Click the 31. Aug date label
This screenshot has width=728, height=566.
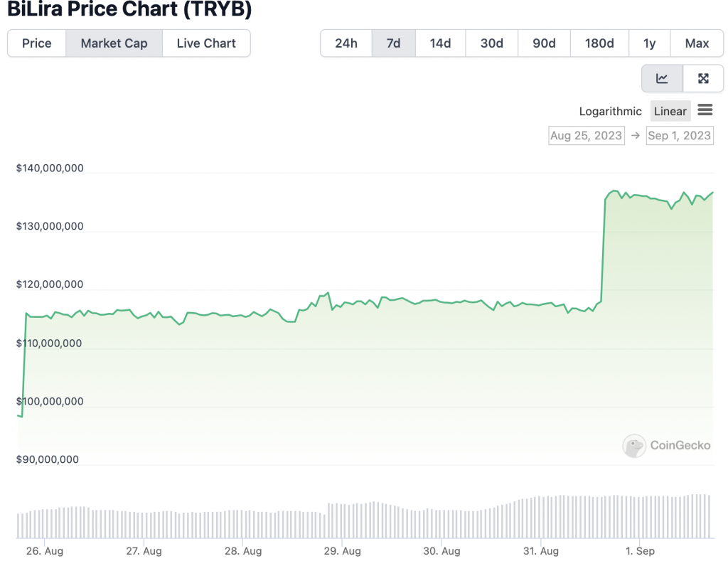(541, 551)
